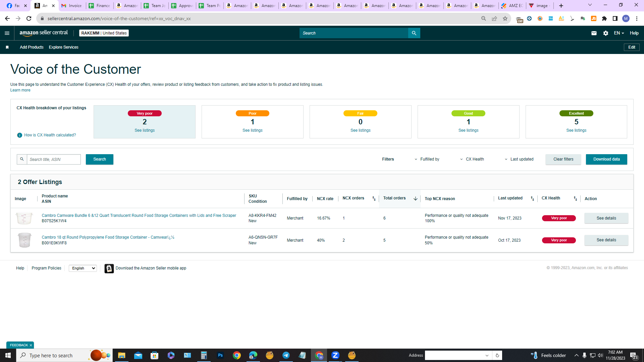This screenshot has height=362, width=644.
Task: Click the Learn more link
Action: click(20, 90)
